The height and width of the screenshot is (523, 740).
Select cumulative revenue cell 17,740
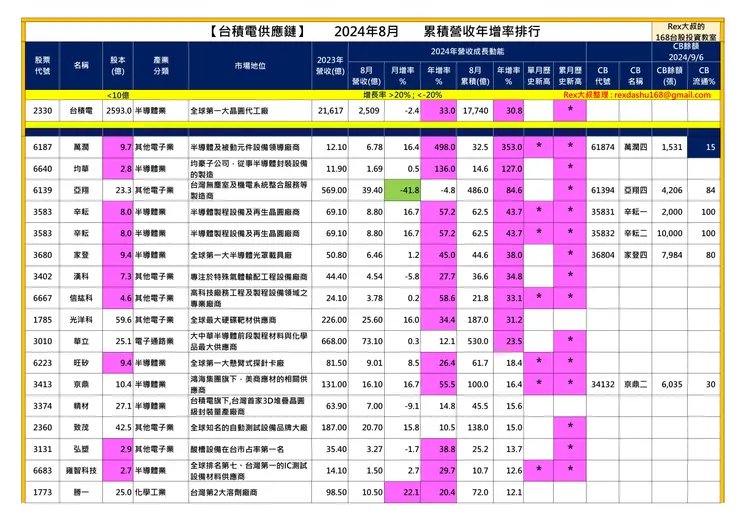(475, 111)
